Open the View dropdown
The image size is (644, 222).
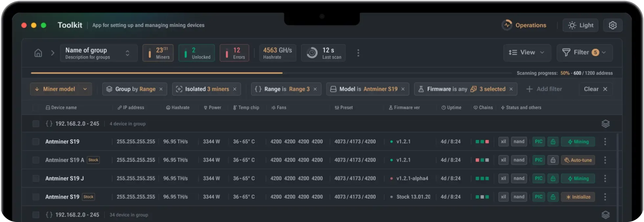pyautogui.click(x=527, y=53)
